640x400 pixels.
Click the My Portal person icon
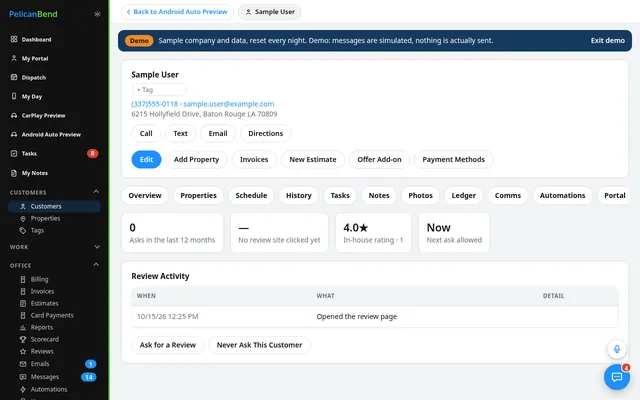pos(14,58)
